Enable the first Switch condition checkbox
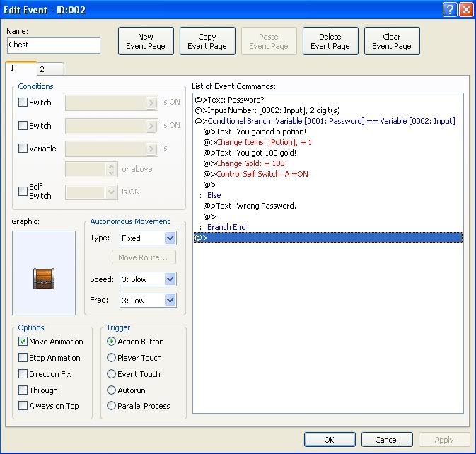Screen dimensions: 476x454 23,103
